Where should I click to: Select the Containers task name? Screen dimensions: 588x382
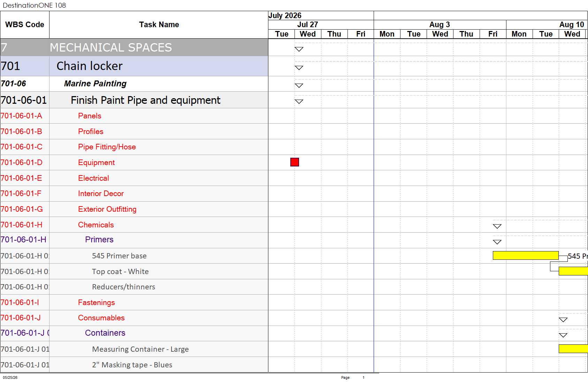[105, 333]
